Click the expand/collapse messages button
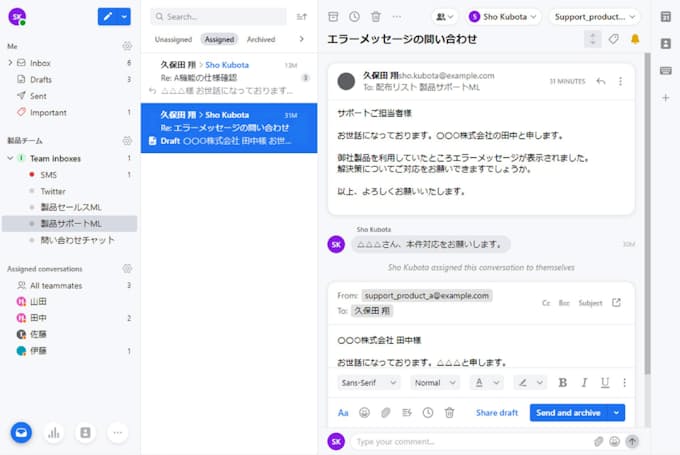 click(x=593, y=39)
